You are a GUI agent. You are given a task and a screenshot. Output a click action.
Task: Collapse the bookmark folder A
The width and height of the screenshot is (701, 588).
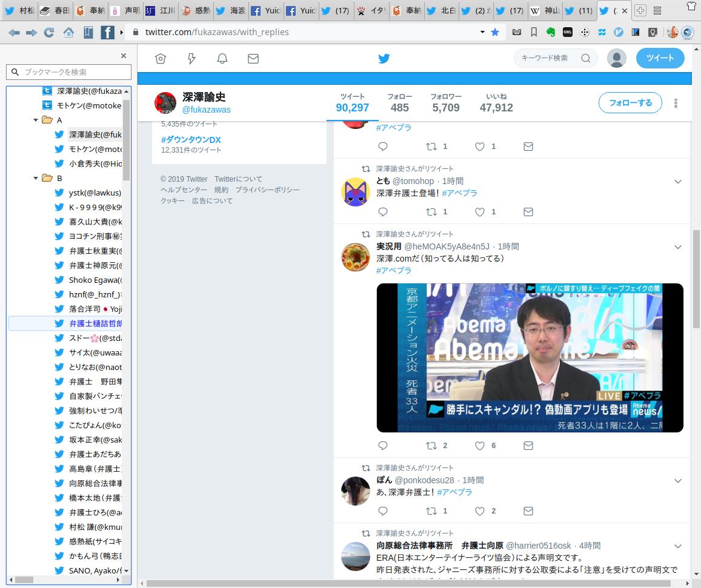(x=36, y=120)
